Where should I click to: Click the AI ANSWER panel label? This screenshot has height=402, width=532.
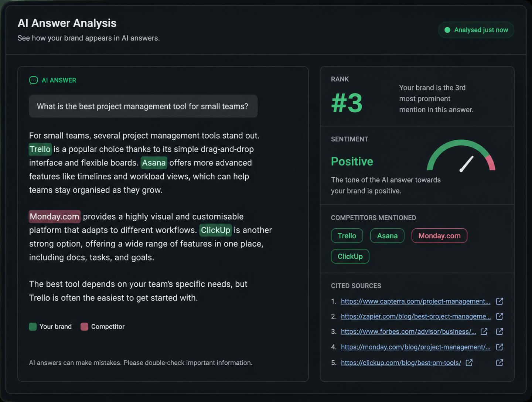tap(59, 80)
